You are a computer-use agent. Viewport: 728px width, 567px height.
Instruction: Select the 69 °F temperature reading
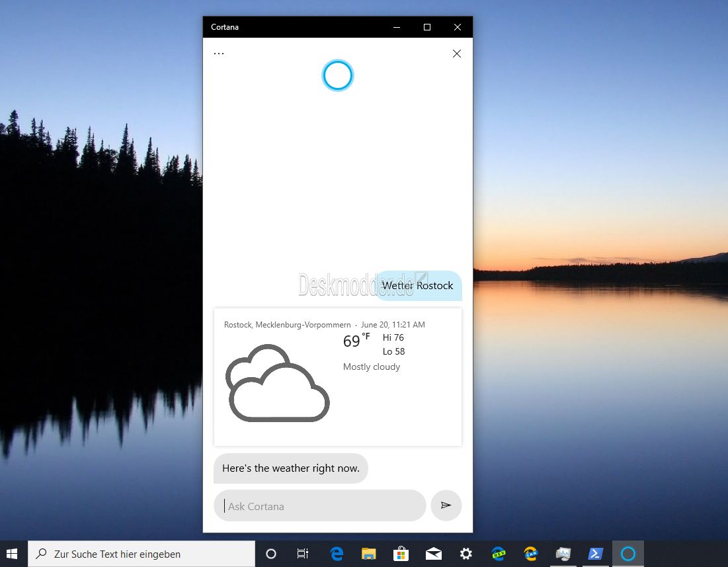[x=356, y=340]
